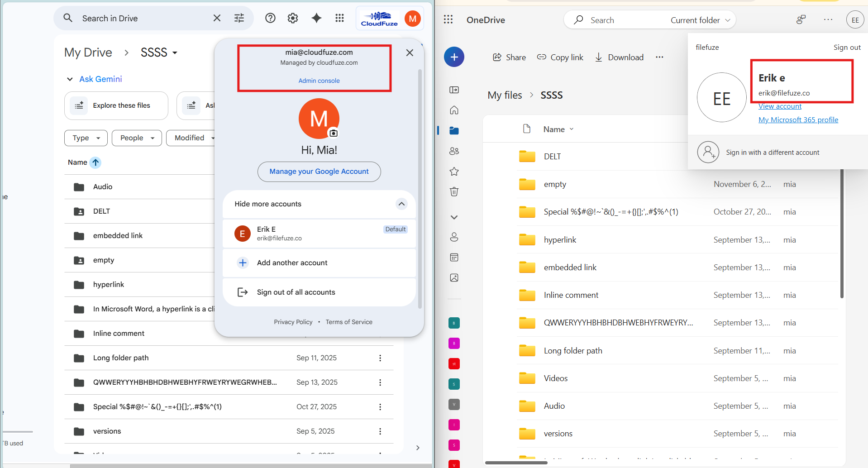This screenshot has height=468, width=868.
Task: Open OneDrive Favorites star icon
Action: [x=454, y=172]
